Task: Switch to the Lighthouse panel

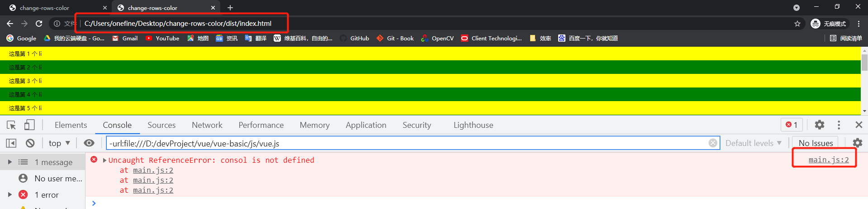Action: click(x=473, y=125)
